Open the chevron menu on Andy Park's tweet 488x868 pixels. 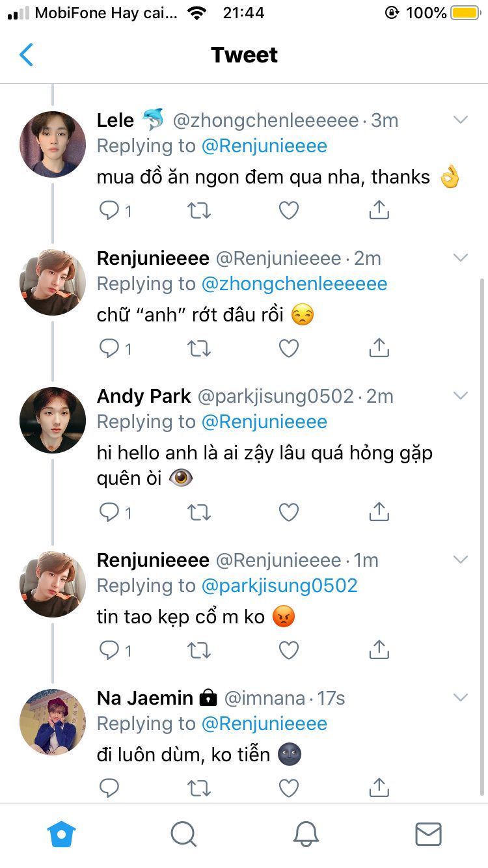[x=461, y=396]
